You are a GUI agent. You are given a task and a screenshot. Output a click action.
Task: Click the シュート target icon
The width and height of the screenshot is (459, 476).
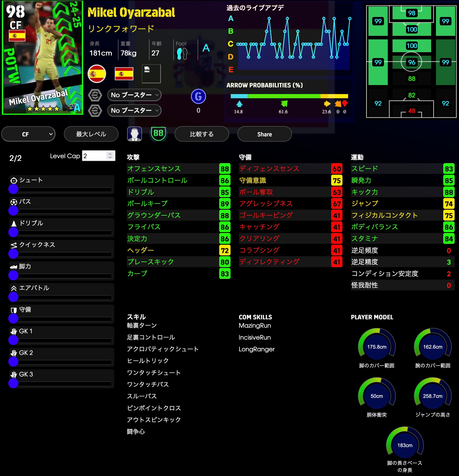(x=14, y=180)
